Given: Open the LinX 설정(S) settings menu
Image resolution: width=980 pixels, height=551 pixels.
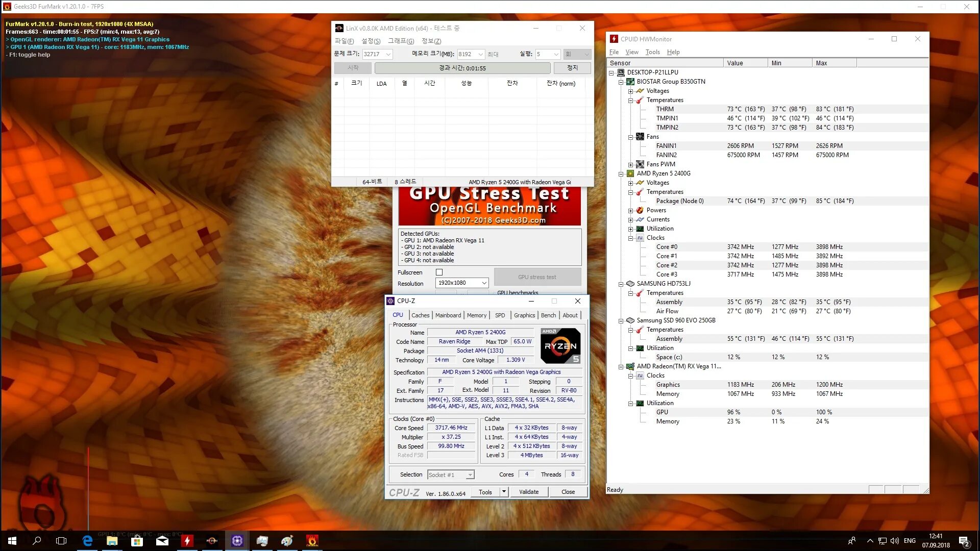Looking at the screenshot, I should [x=371, y=41].
